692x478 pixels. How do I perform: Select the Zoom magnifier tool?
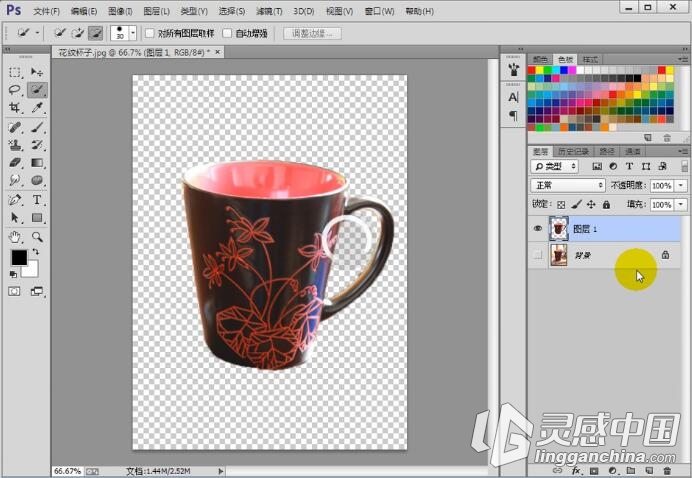click(x=37, y=237)
